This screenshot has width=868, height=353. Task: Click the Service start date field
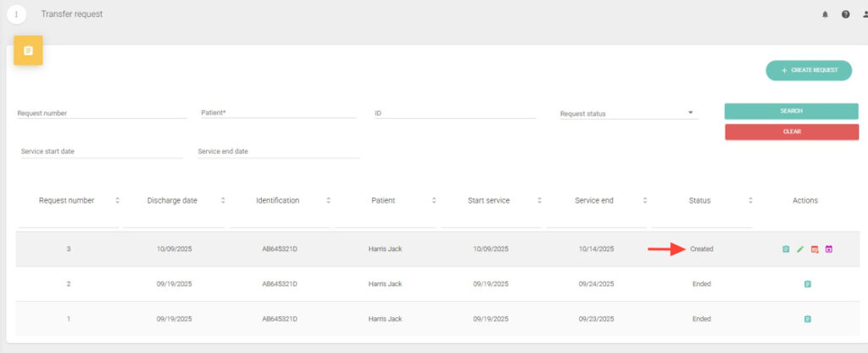101,152
